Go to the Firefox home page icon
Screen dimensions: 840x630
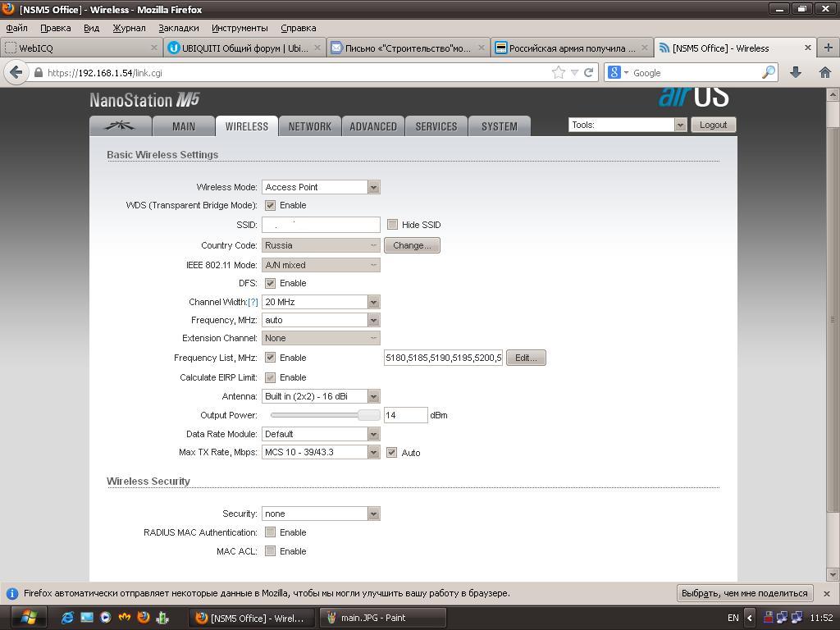(825, 72)
